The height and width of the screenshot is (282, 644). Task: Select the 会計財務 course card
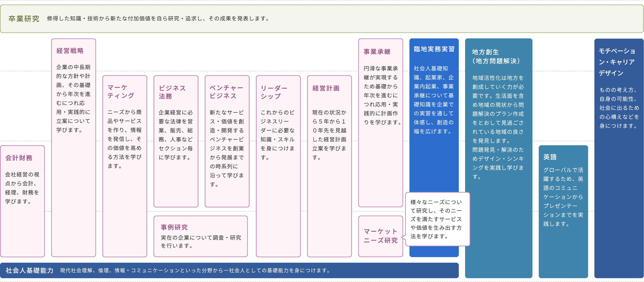22,201
